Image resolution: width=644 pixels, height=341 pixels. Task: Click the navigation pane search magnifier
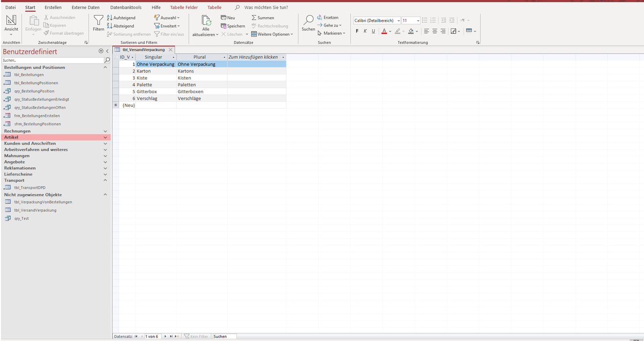point(107,60)
